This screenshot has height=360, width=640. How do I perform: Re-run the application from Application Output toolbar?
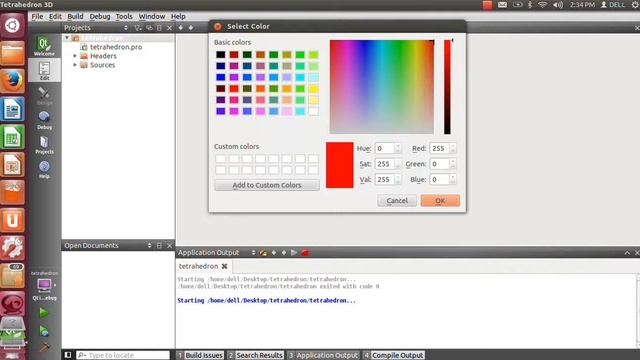coord(294,253)
